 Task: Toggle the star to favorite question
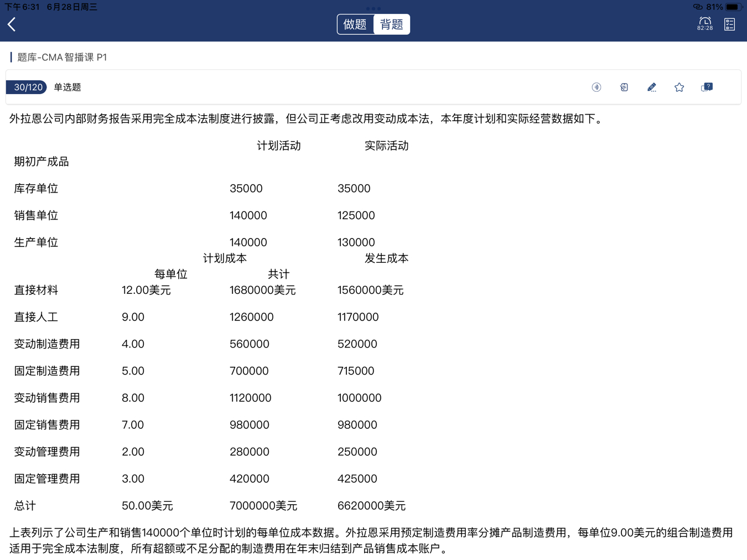click(679, 87)
